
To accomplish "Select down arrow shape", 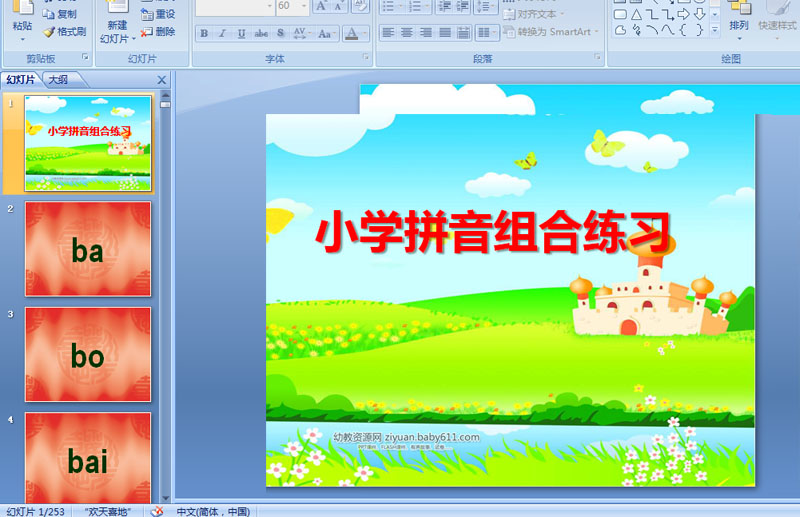I will pos(699,14).
